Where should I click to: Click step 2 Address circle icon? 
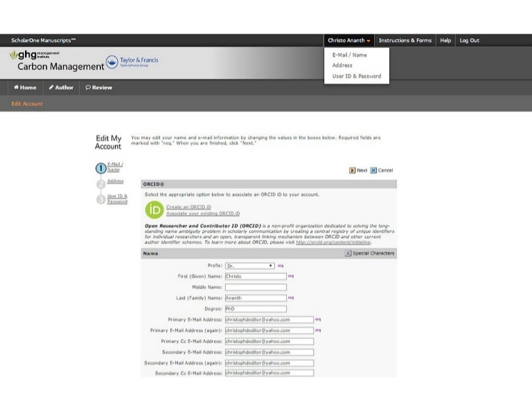point(100,183)
